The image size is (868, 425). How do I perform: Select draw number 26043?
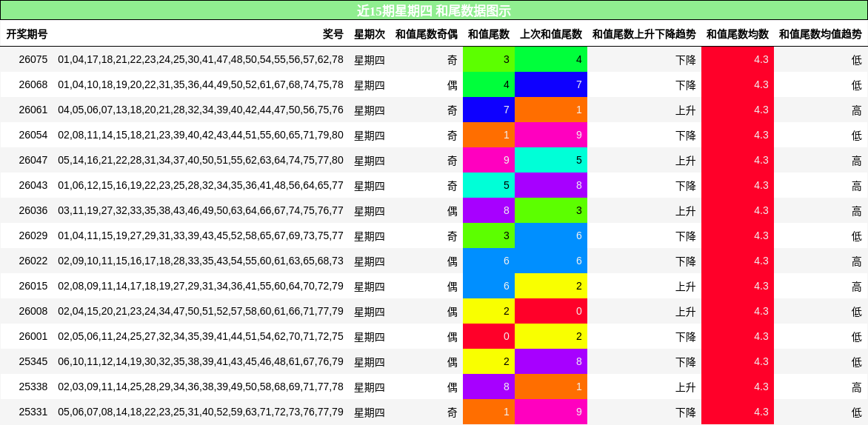(x=33, y=185)
